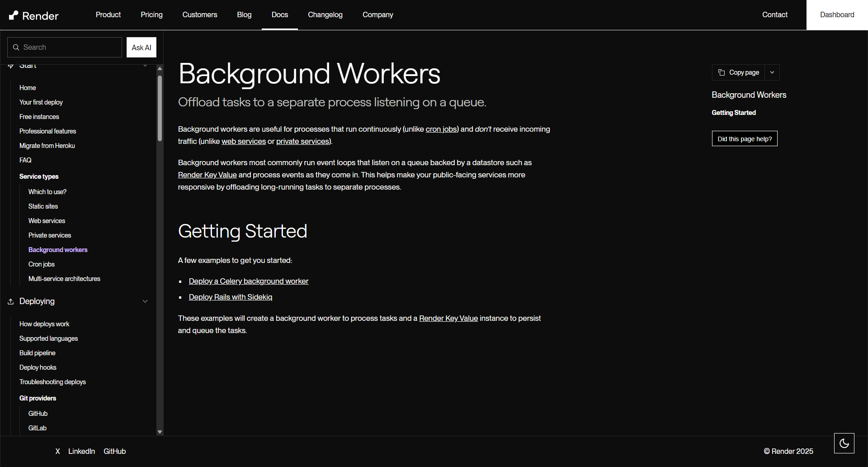
Task: Toggle dark mode with moon icon
Action: [844, 443]
